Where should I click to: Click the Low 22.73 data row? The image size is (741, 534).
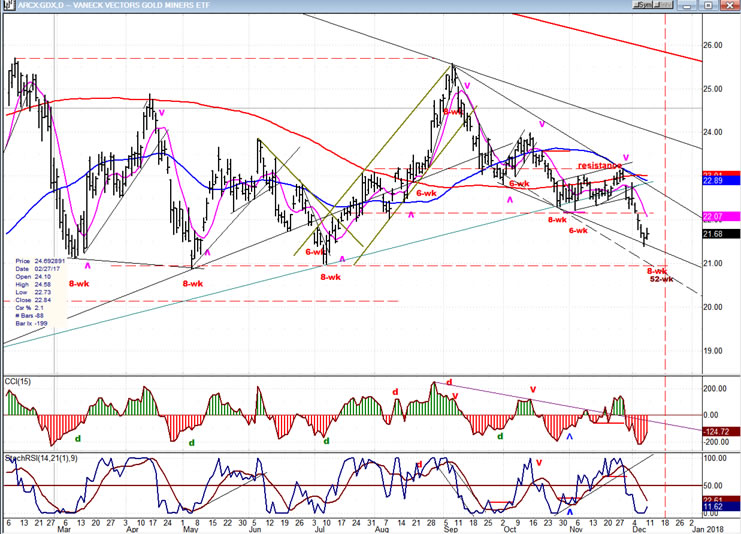[x=34, y=292]
